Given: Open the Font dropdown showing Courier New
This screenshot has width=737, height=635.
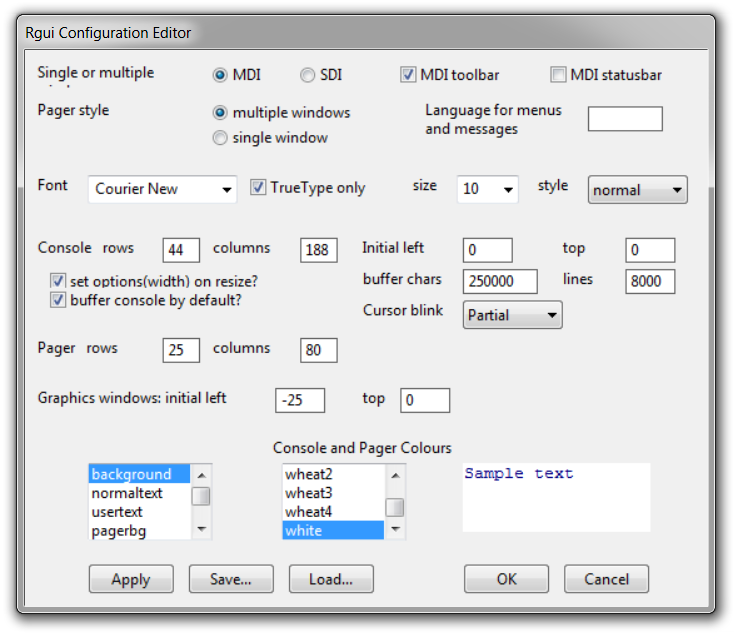Looking at the screenshot, I should 162,189.
